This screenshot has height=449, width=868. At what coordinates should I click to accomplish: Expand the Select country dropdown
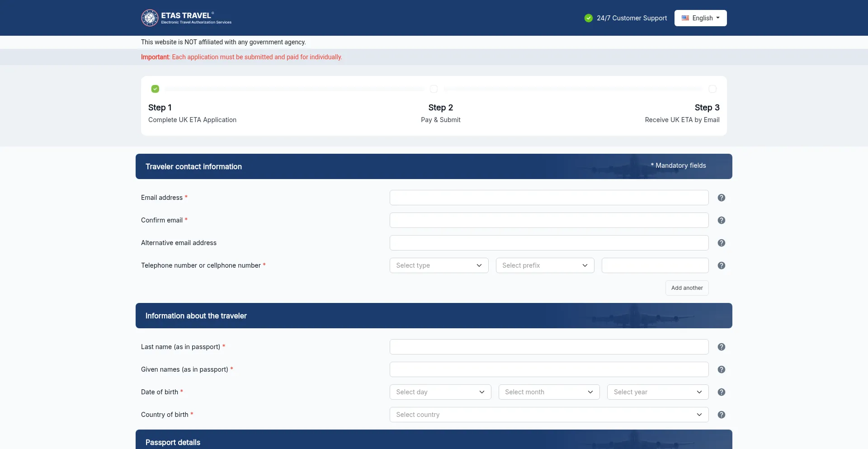pos(549,415)
